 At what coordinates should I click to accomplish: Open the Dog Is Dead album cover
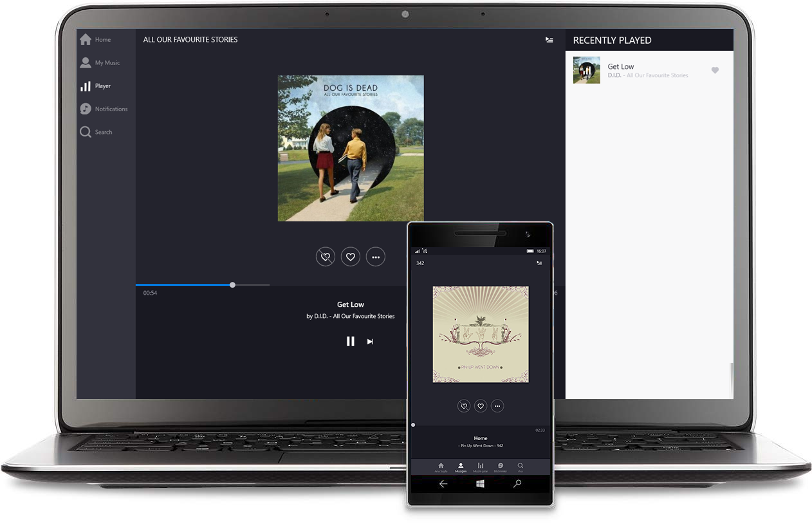click(351, 149)
